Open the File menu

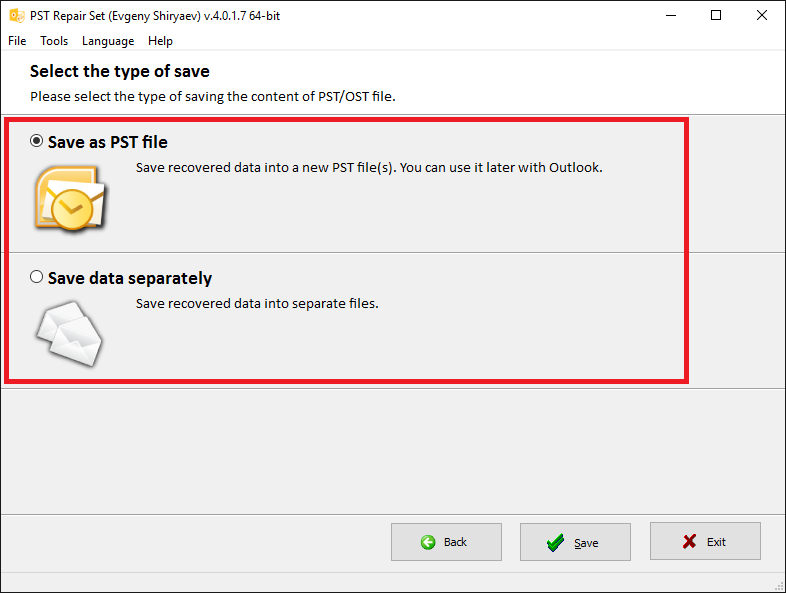[x=17, y=41]
